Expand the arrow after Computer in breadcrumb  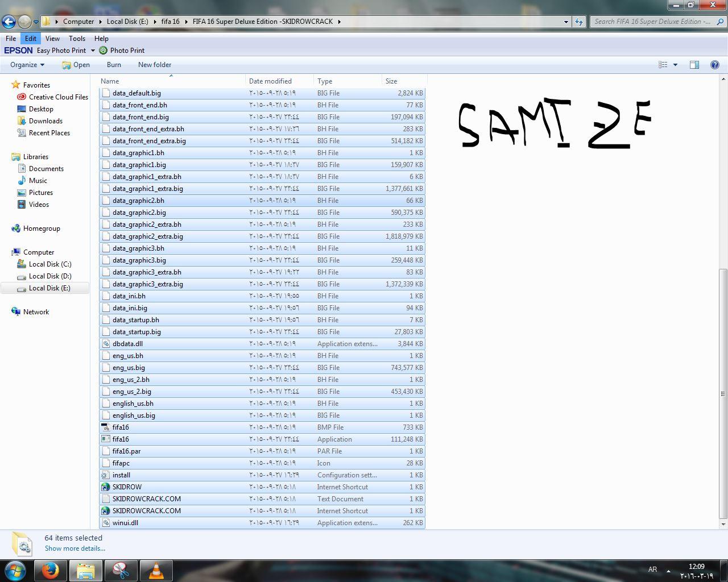tap(101, 22)
